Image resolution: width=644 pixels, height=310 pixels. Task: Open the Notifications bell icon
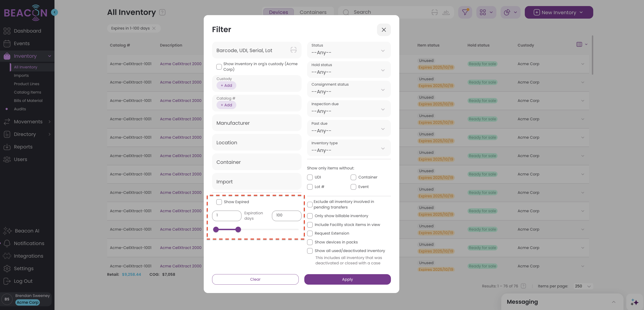click(x=7, y=243)
